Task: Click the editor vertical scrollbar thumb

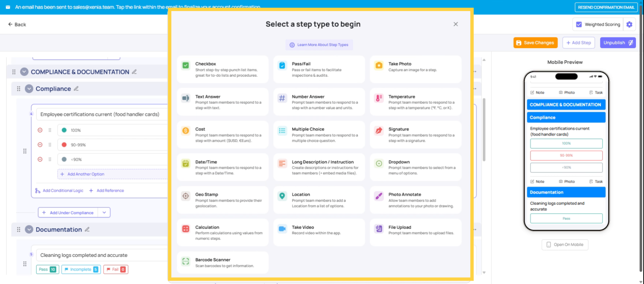Action: pos(484,130)
